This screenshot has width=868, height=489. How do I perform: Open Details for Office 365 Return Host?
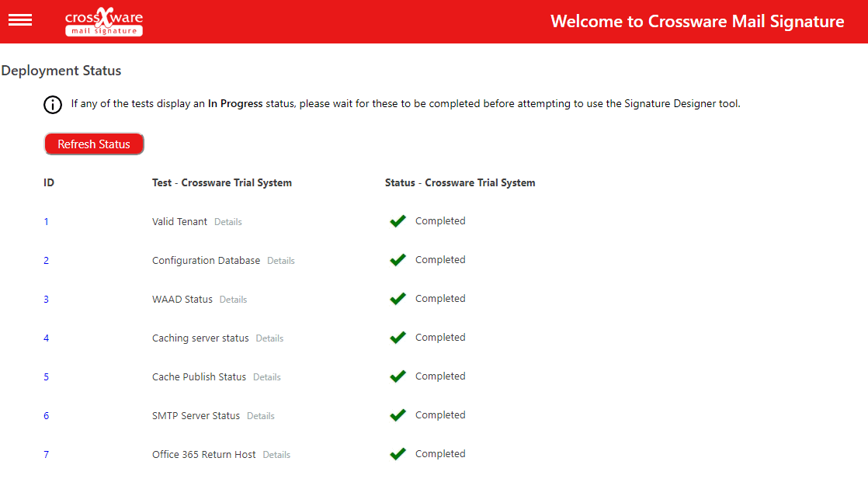click(x=276, y=454)
